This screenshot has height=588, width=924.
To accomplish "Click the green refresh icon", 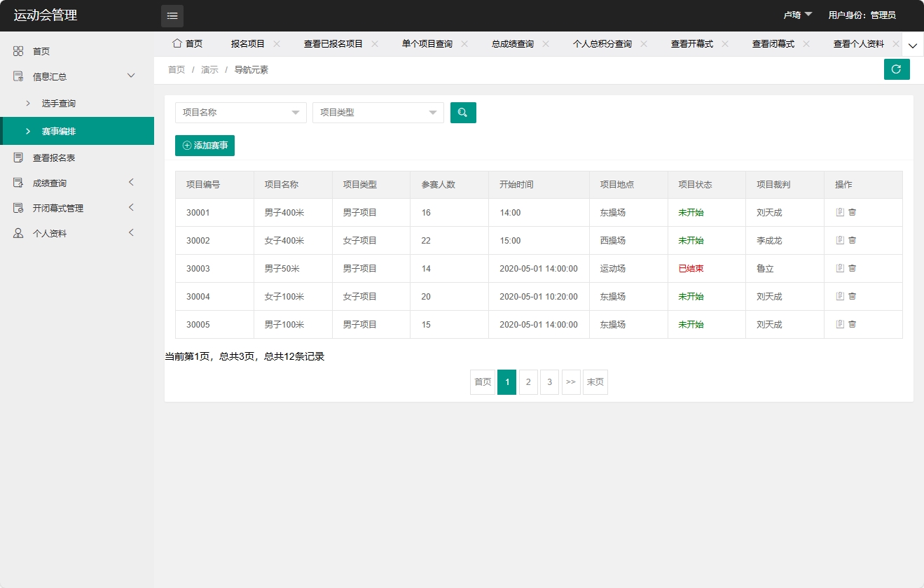I will coord(897,69).
